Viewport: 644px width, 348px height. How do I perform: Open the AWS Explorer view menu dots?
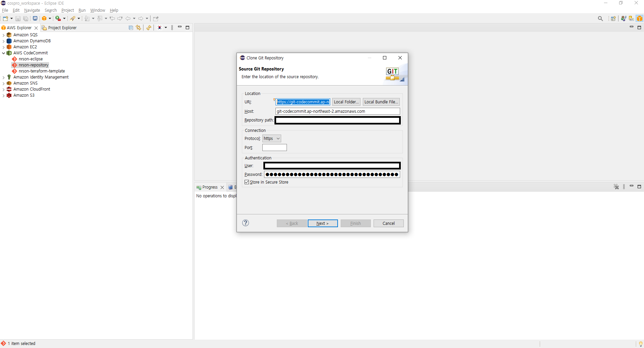[172, 28]
